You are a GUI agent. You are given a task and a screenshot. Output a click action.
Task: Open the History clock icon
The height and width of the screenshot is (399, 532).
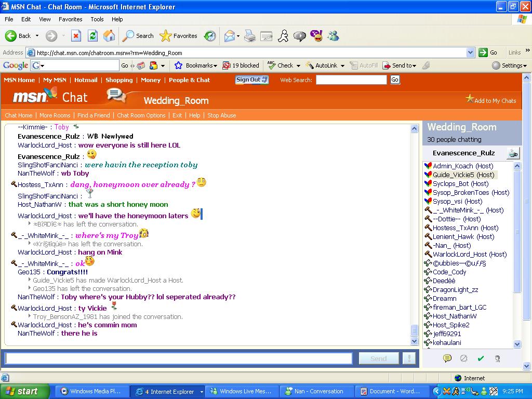point(210,36)
